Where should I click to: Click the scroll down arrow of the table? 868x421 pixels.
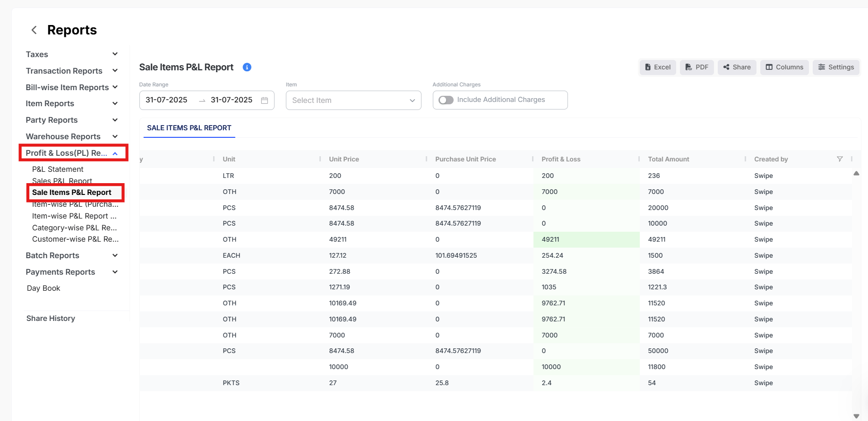[856, 416]
